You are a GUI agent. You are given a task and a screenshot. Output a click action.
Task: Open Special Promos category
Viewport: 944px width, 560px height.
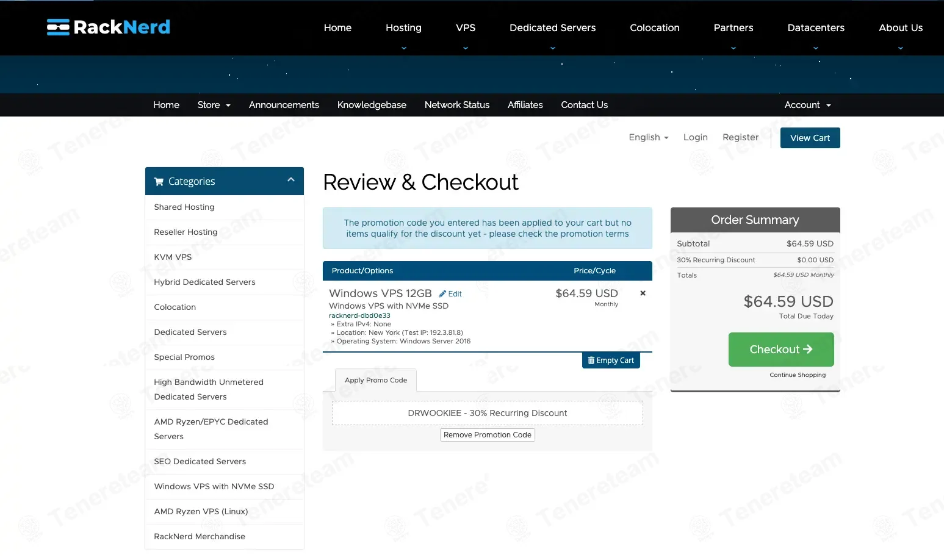point(225,357)
